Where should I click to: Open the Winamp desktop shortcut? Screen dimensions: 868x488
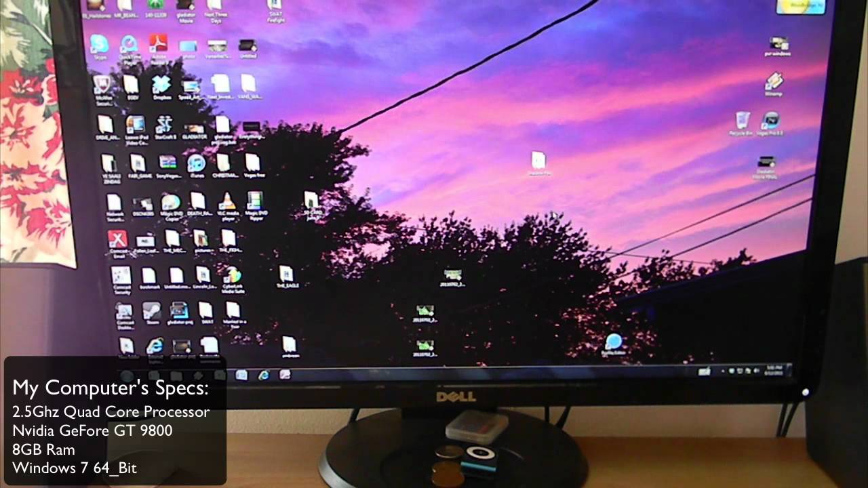tap(774, 85)
